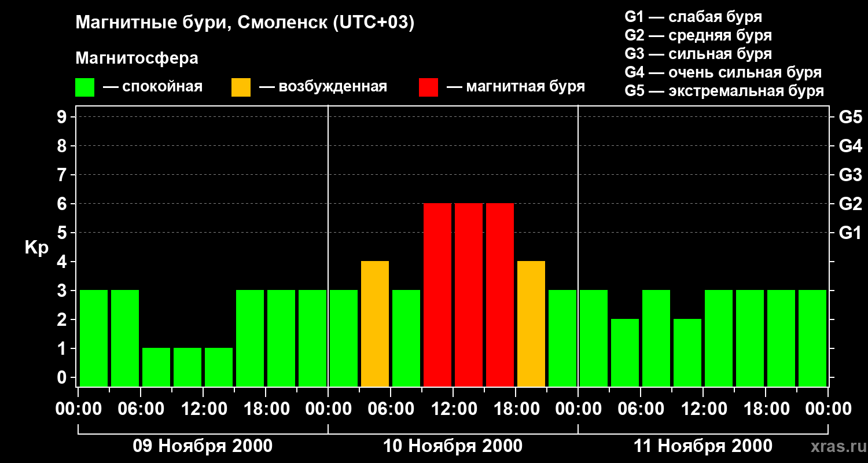This screenshot has height=463, width=868.
Task: Click the first red bar on 10 November
Action: (437, 295)
